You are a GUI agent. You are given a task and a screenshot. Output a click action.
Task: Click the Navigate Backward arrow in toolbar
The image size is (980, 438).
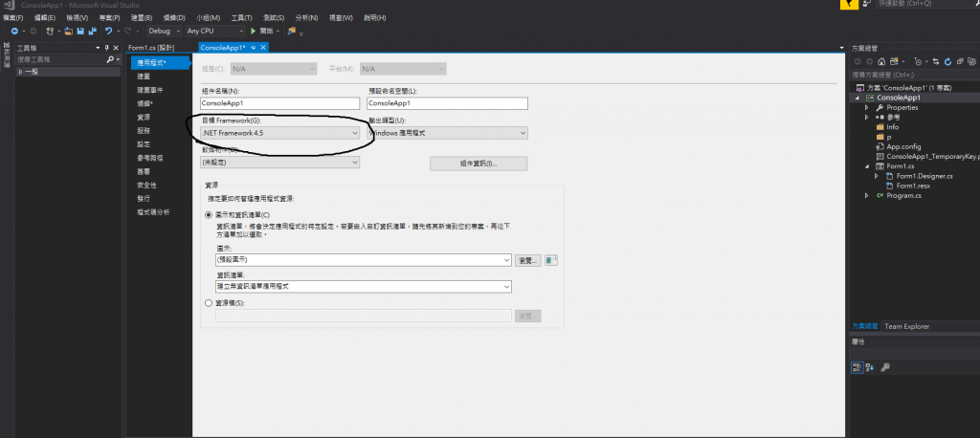[x=14, y=32]
